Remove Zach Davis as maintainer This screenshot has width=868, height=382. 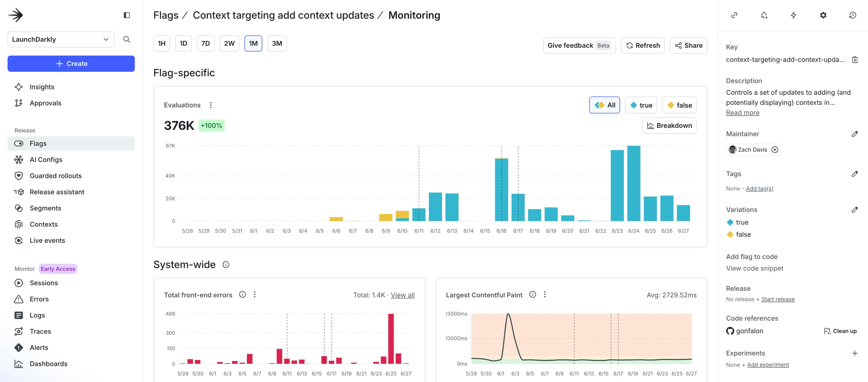pos(775,150)
